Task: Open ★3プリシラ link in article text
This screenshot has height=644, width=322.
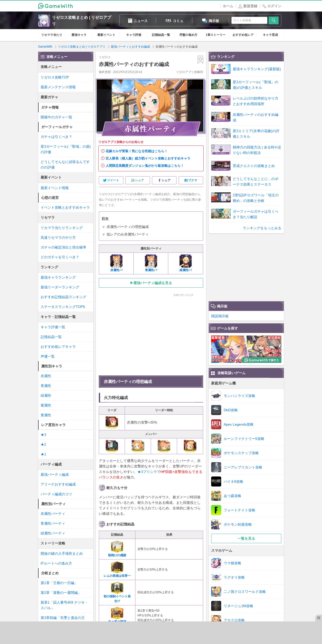Action: 147,472
